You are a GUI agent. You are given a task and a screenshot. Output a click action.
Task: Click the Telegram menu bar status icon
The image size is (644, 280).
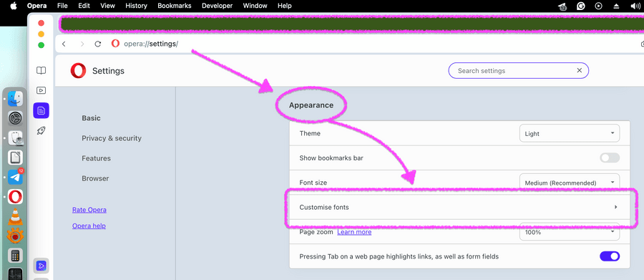562,6
